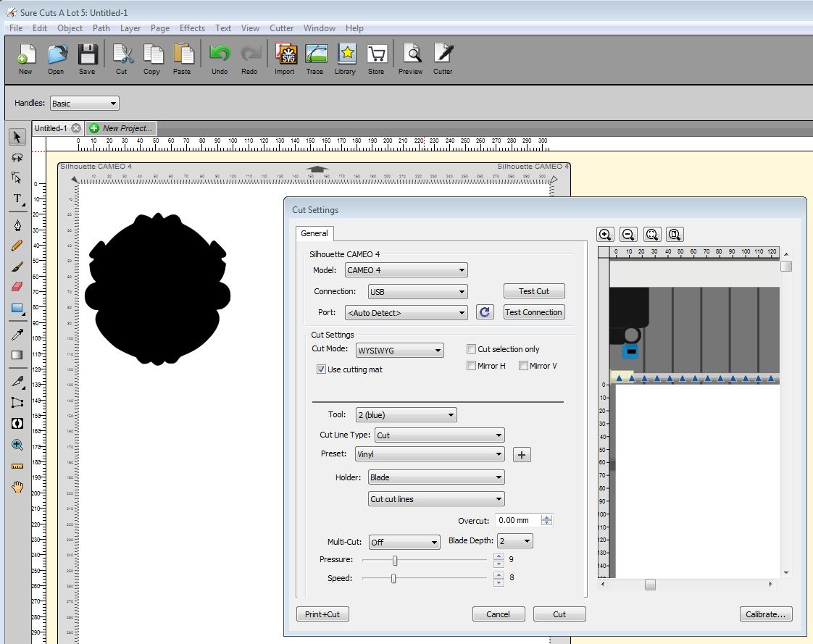Open the Cut Mode WYSIWYG dropdown
813x644 pixels.
point(399,351)
